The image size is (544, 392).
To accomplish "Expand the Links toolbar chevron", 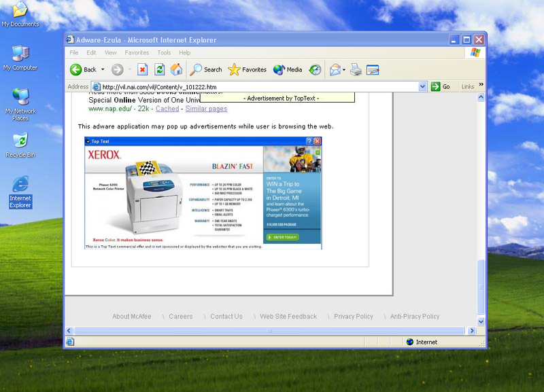I will click(481, 84).
